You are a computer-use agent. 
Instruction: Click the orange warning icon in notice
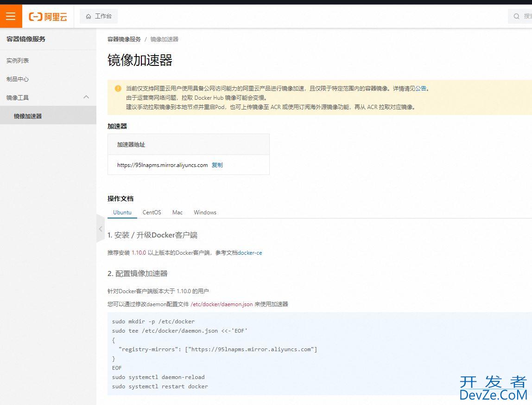click(x=118, y=88)
